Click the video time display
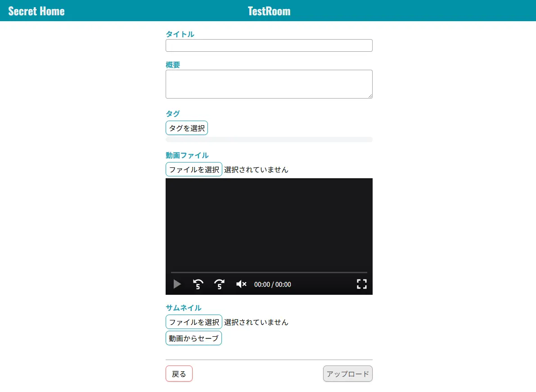This screenshot has width=536, height=392. pos(272,284)
